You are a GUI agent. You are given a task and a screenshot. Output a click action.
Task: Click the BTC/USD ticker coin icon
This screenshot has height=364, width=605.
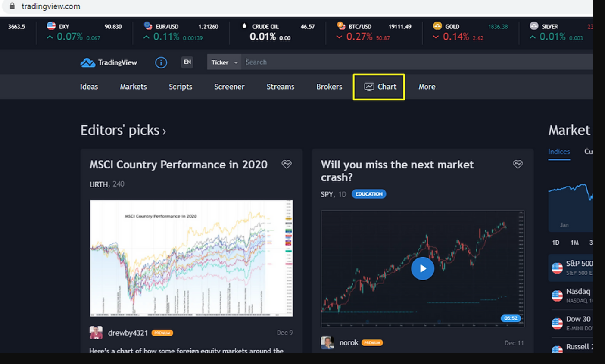(x=341, y=26)
